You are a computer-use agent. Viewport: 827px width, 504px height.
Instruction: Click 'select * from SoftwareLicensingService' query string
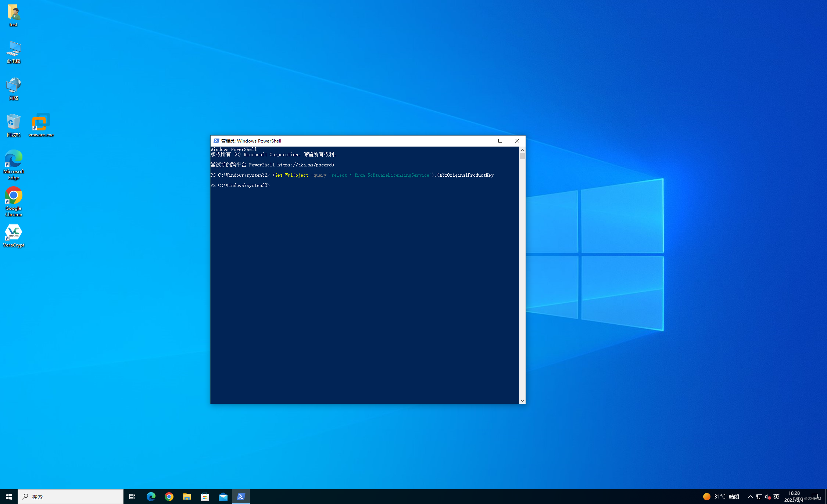(x=380, y=175)
